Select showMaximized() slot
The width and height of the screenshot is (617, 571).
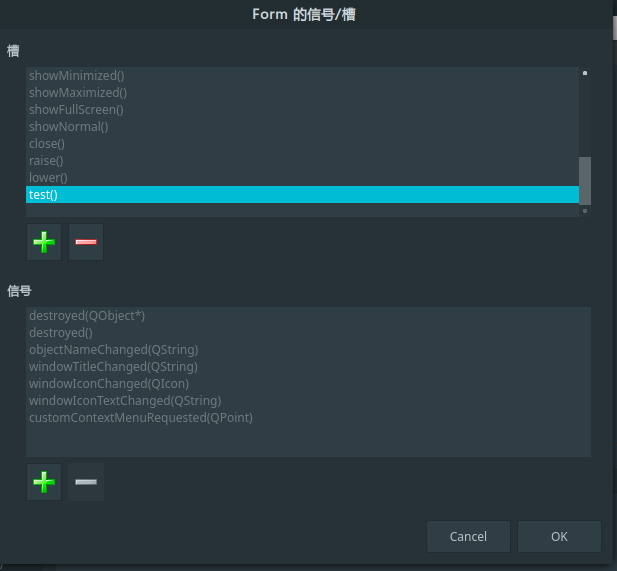[302, 92]
